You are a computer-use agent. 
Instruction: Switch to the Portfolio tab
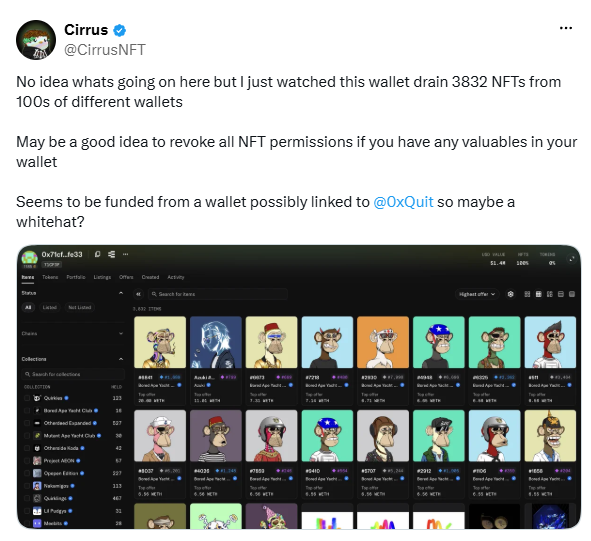tap(76, 277)
